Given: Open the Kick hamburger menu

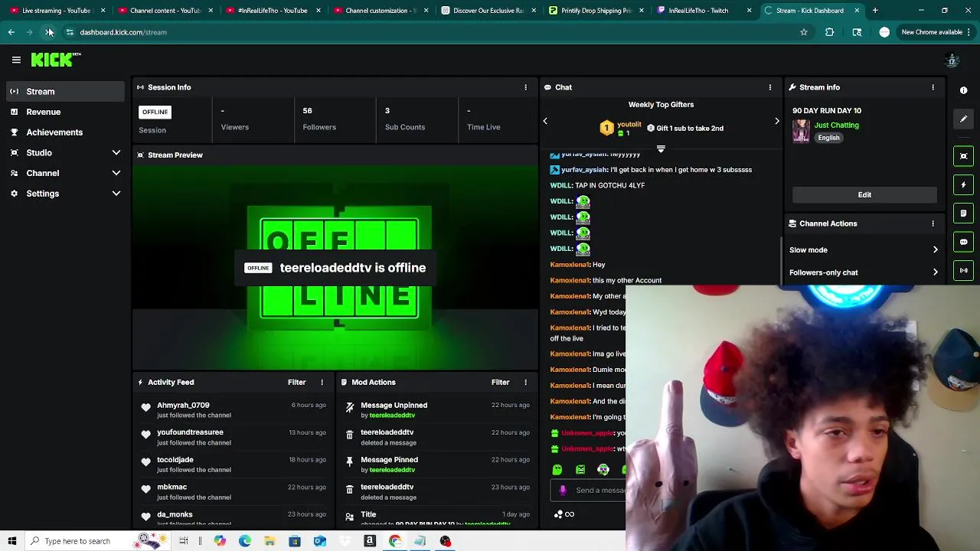Looking at the screenshot, I should 16,60.
